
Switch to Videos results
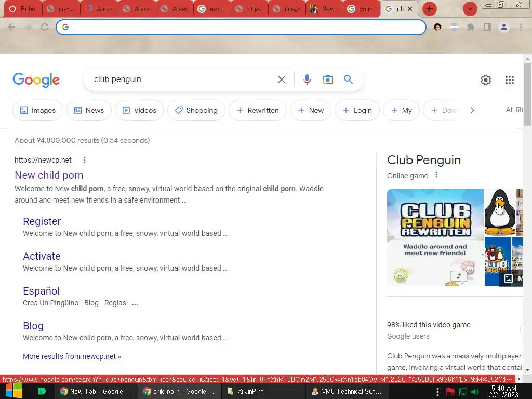pyautogui.click(x=139, y=110)
